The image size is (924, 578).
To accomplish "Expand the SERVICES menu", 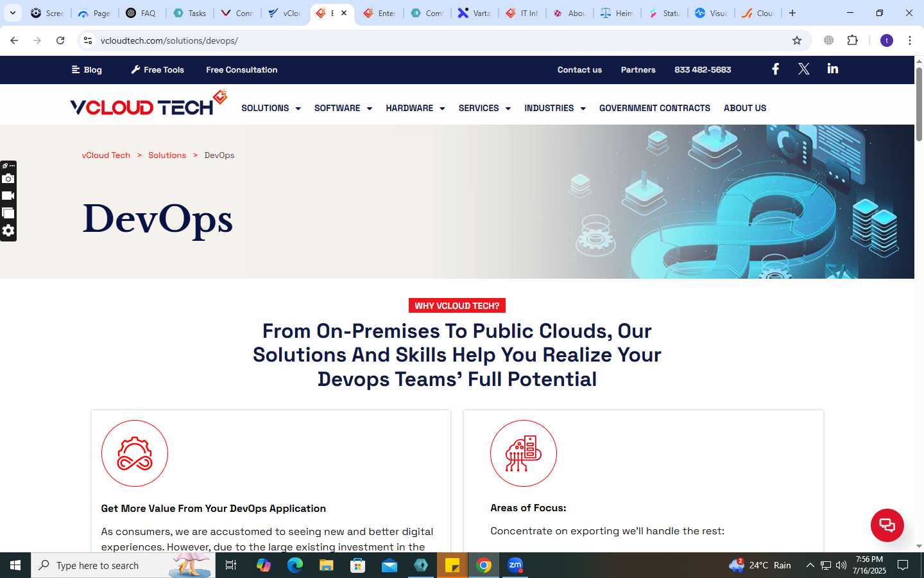I will tap(484, 108).
